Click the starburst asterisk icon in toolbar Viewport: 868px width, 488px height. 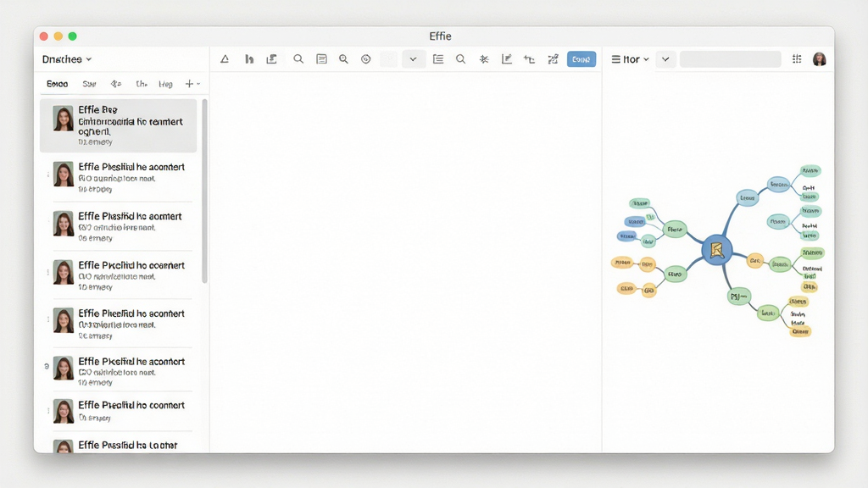point(484,59)
